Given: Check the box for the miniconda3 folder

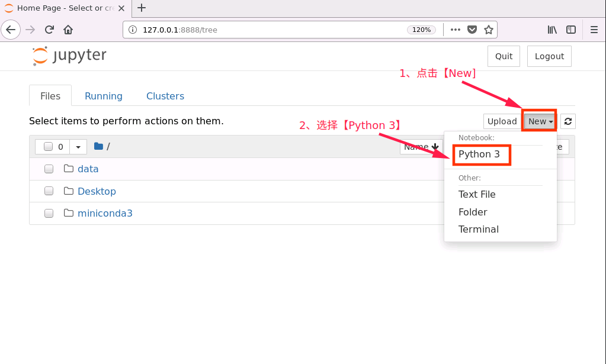Looking at the screenshot, I should click(x=49, y=214).
